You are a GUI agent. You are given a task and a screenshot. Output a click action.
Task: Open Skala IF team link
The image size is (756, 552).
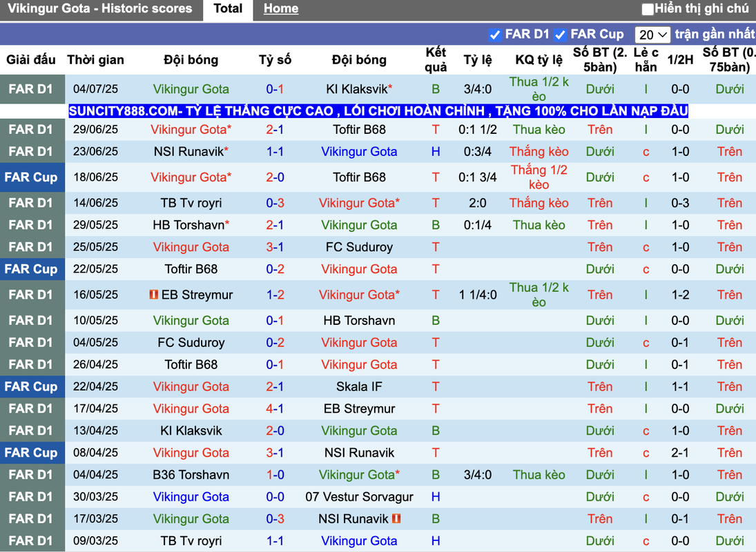359,387
